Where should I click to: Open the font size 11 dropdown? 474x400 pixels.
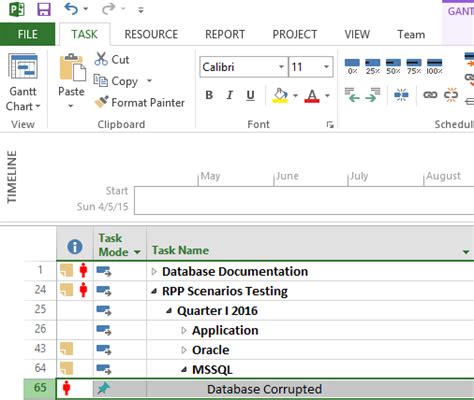point(326,67)
